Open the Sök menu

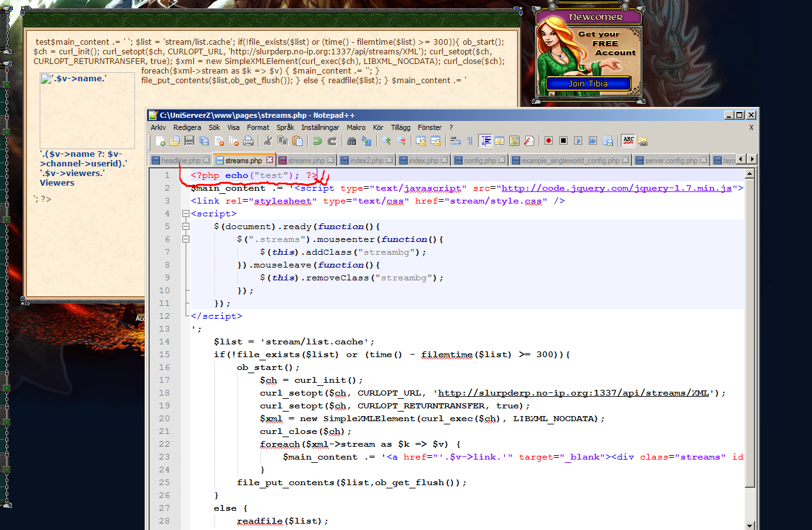(x=214, y=127)
